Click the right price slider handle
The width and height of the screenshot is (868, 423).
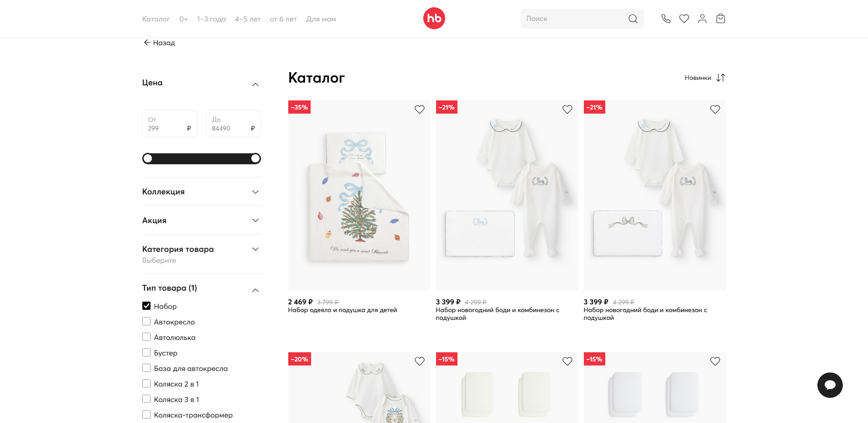[x=256, y=158]
